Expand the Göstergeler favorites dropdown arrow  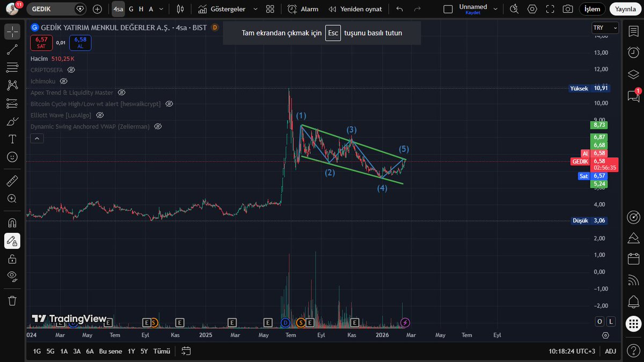[x=255, y=9]
